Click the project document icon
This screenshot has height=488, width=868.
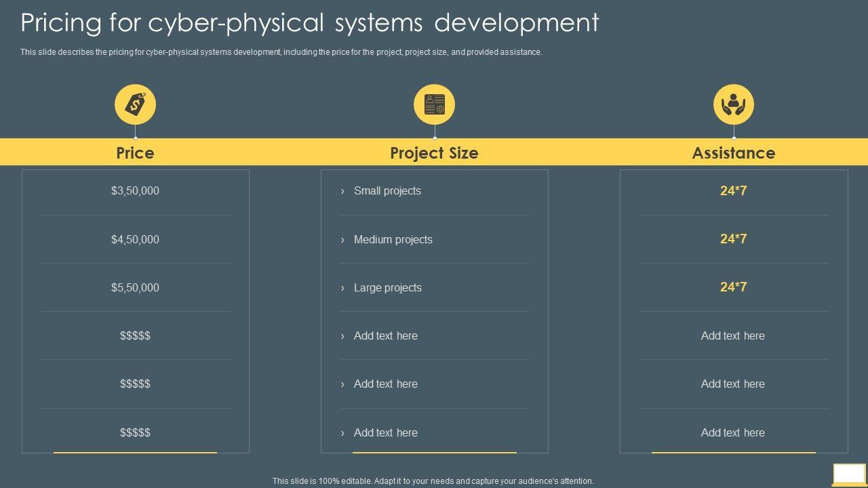(434, 104)
